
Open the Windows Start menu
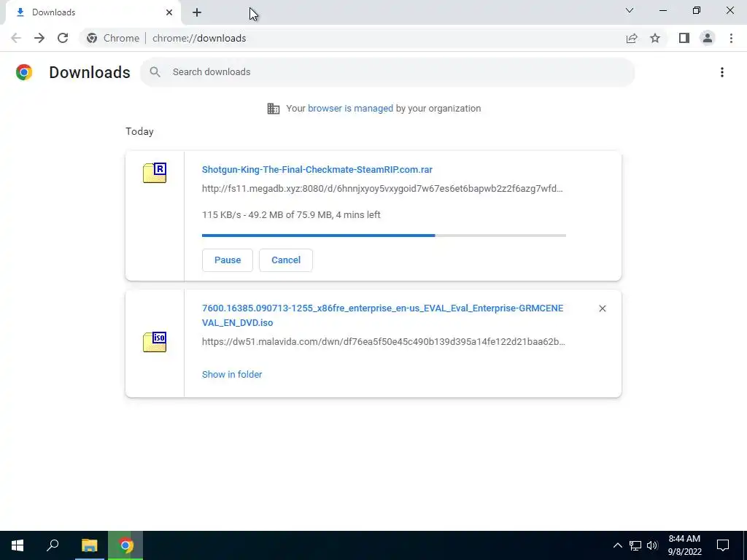tap(18, 545)
